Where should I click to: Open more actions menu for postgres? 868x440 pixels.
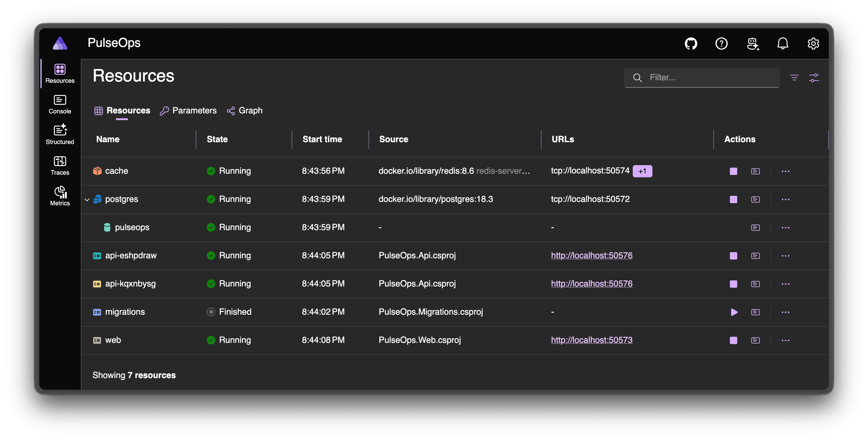click(785, 199)
